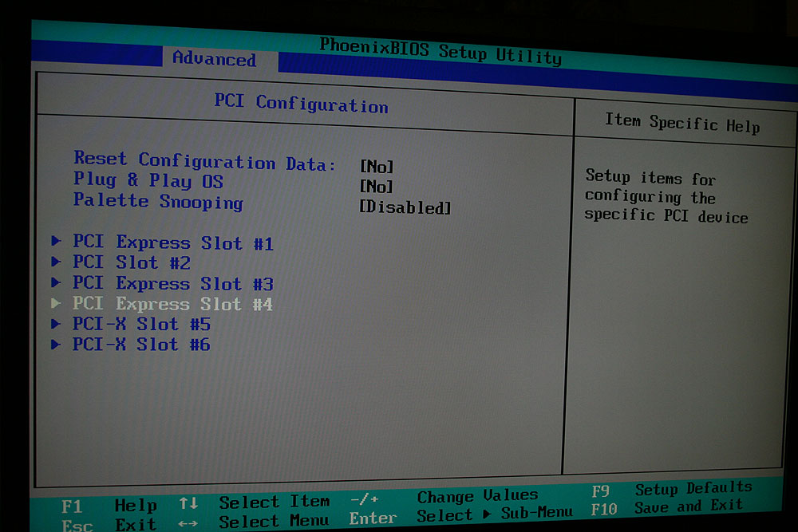The width and height of the screenshot is (798, 532).
Task: Click the help text about PCI device
Action: click(x=666, y=196)
